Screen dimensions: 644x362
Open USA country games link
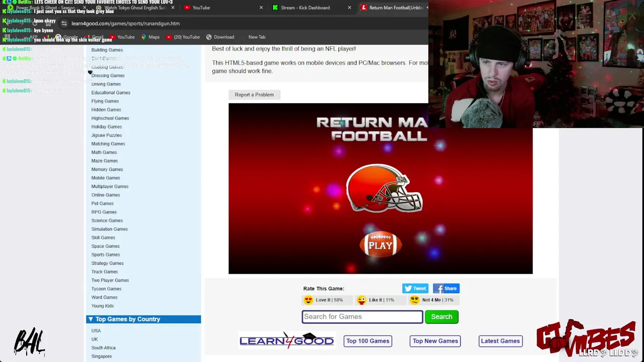pyautogui.click(x=96, y=331)
